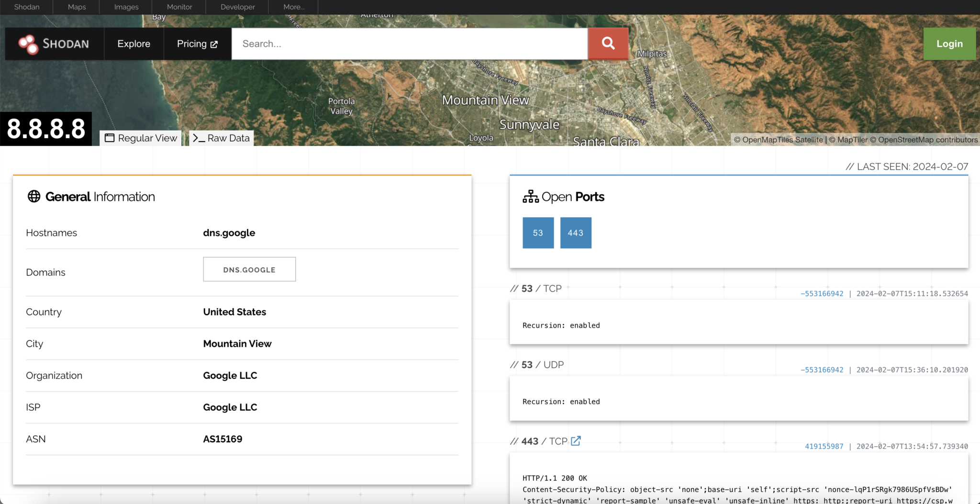This screenshot has height=504, width=980.
Task: Click the port 53 badge
Action: [537, 233]
